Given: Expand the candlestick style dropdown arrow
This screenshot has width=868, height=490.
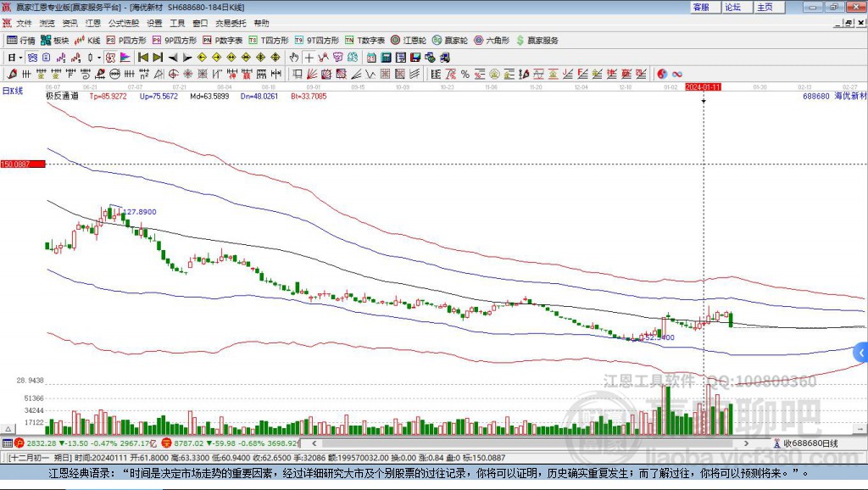Looking at the screenshot, I should pyautogui.click(x=98, y=58).
